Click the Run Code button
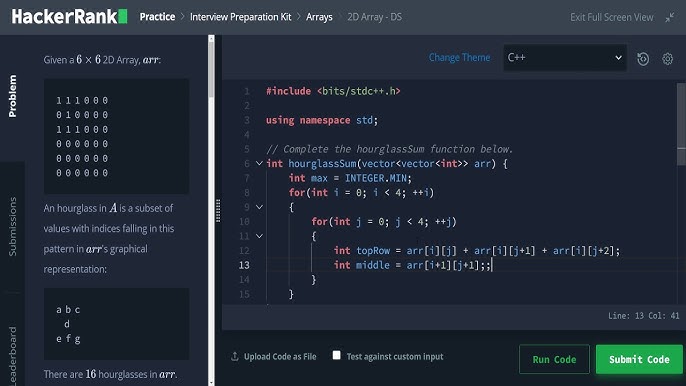 point(554,359)
